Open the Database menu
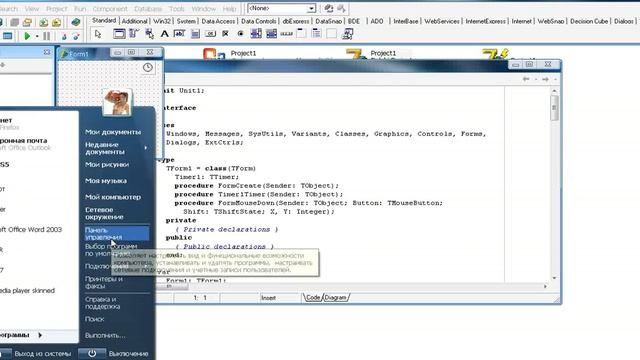Viewport: 640px width, 360px height. 148,9
